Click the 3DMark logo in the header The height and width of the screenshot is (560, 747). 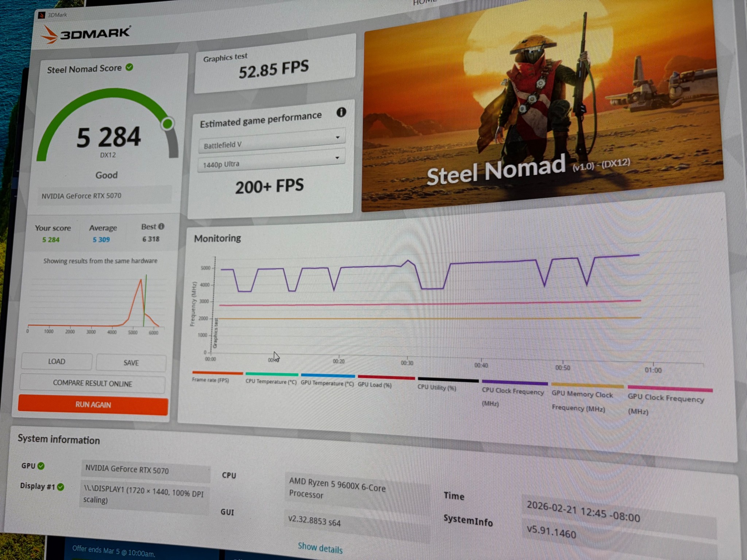click(x=86, y=35)
